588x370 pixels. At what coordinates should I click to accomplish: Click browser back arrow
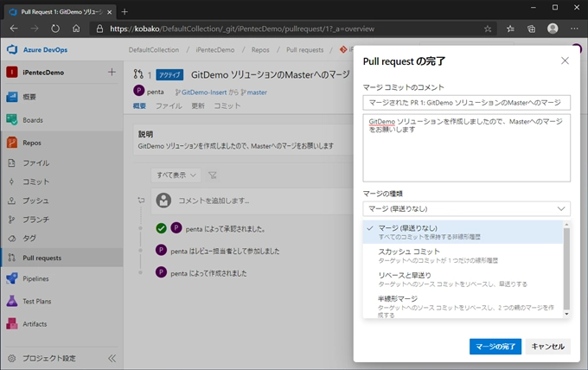[x=14, y=29]
